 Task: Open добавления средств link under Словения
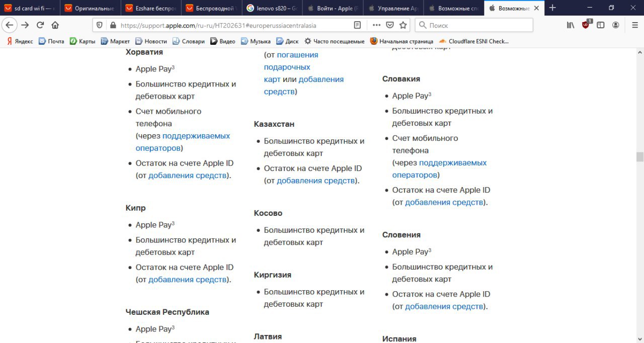pyautogui.click(x=444, y=306)
